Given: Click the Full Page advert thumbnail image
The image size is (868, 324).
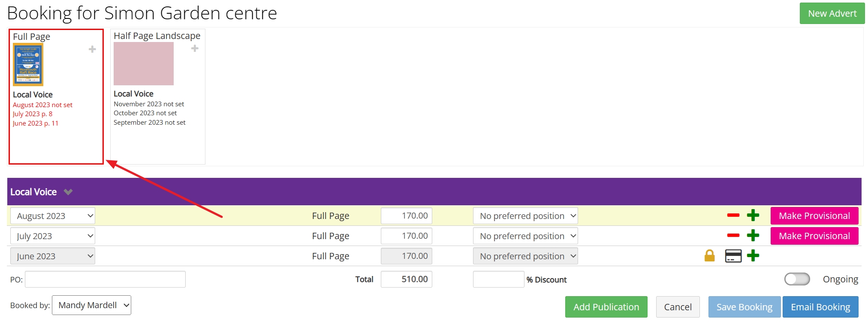Looking at the screenshot, I should coord(28,64).
